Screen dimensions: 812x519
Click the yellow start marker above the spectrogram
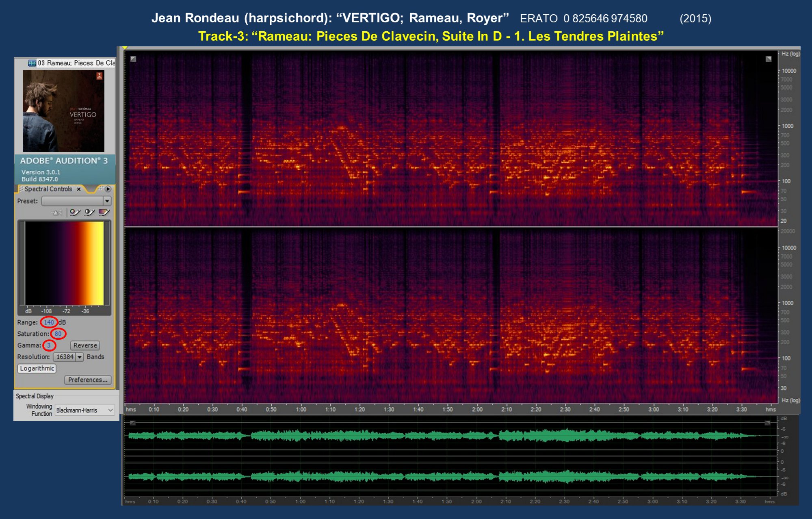point(125,48)
